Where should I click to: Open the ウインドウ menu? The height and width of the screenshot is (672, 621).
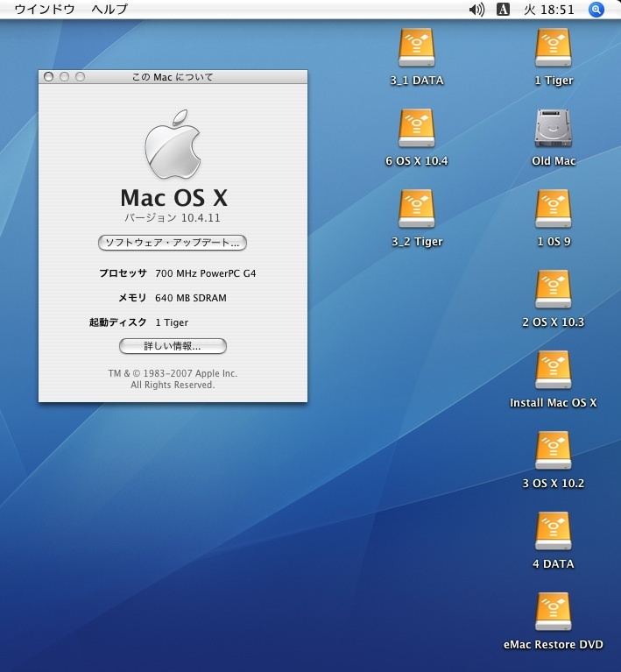pos(44,10)
